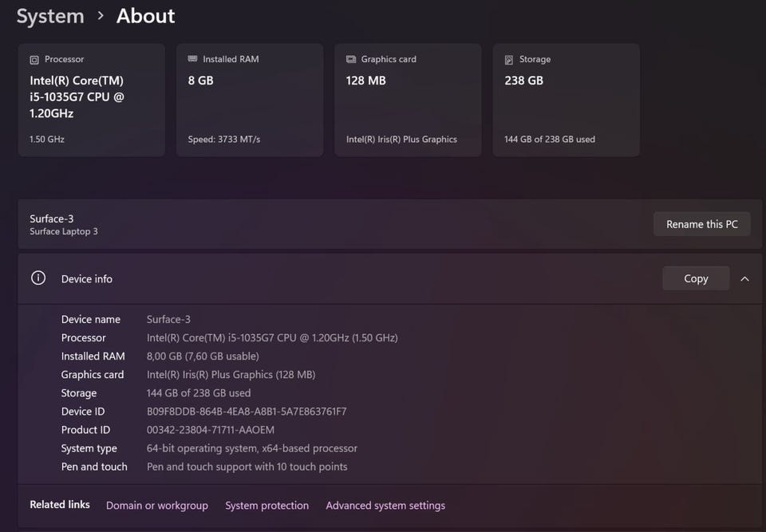The height and width of the screenshot is (532, 766).
Task: Click the chip icon in the Processor card
Action: (34, 60)
